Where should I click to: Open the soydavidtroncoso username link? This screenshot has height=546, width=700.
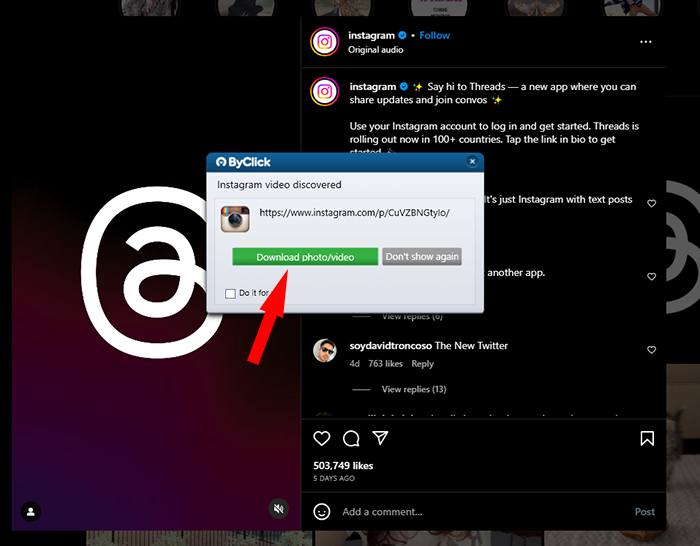tap(391, 346)
